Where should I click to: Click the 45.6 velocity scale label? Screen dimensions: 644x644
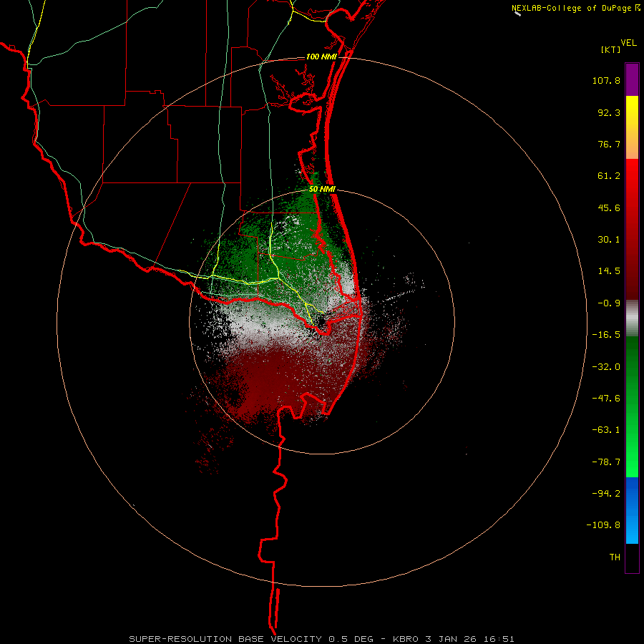click(609, 208)
